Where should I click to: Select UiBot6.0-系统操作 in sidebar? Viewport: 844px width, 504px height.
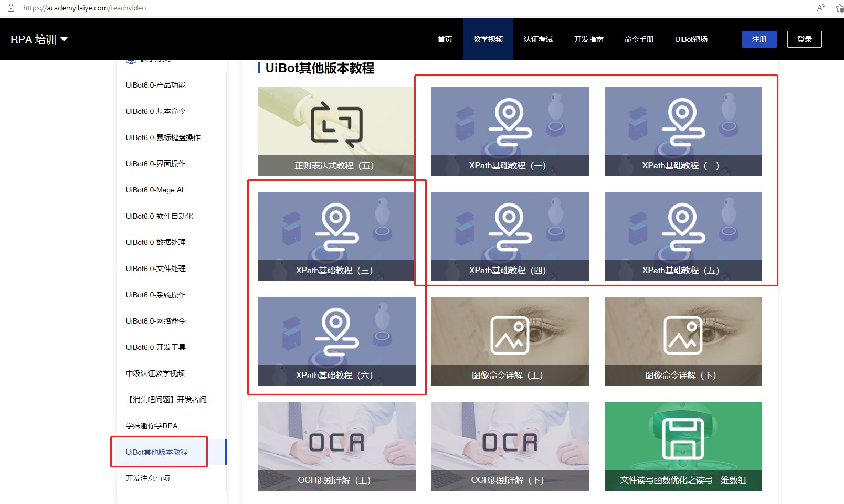(156, 295)
